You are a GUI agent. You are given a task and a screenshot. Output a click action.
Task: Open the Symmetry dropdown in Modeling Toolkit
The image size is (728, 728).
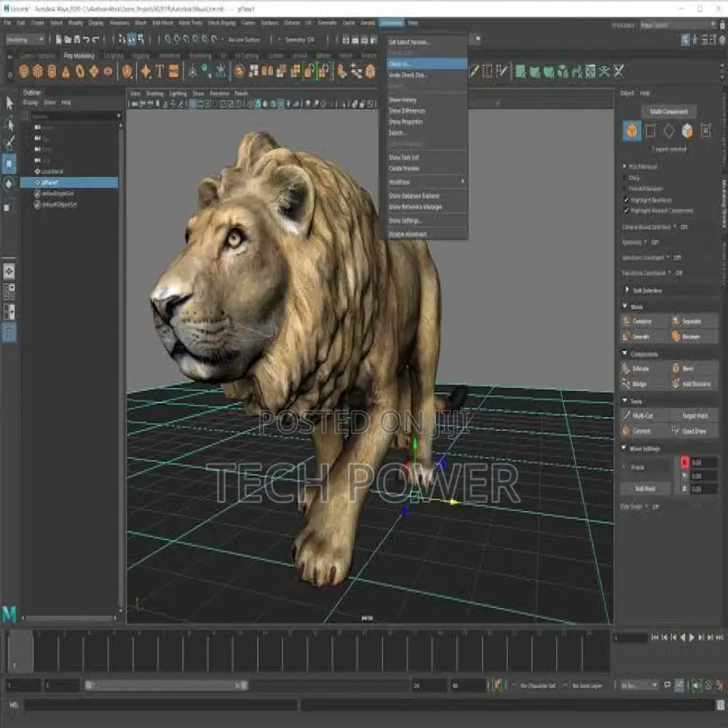tap(646, 242)
